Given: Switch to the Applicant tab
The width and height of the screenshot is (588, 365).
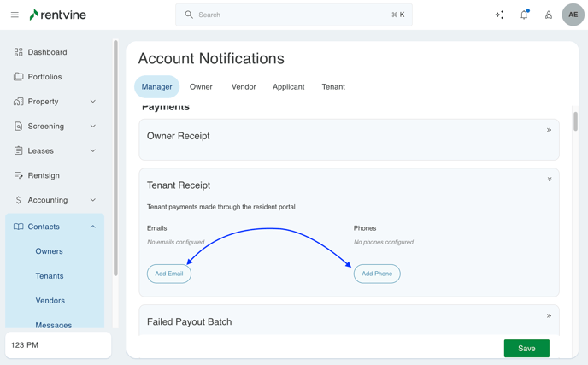Looking at the screenshot, I should (x=288, y=86).
